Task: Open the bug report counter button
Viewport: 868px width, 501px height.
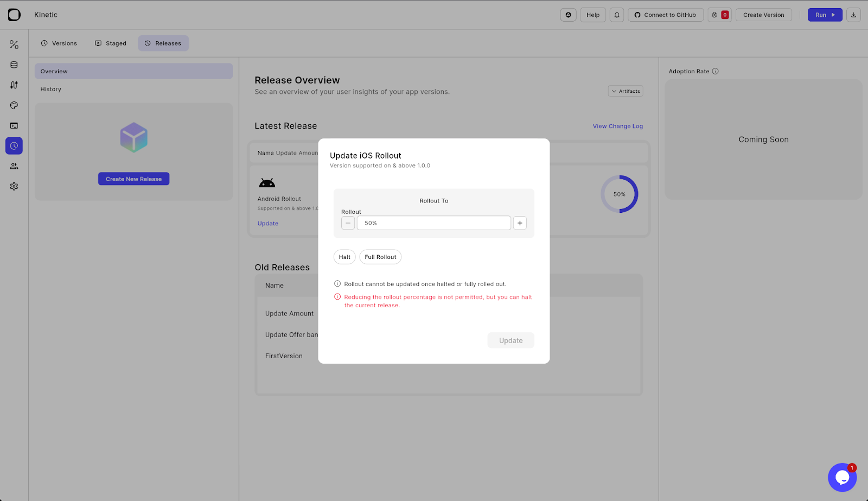Action: (x=719, y=15)
